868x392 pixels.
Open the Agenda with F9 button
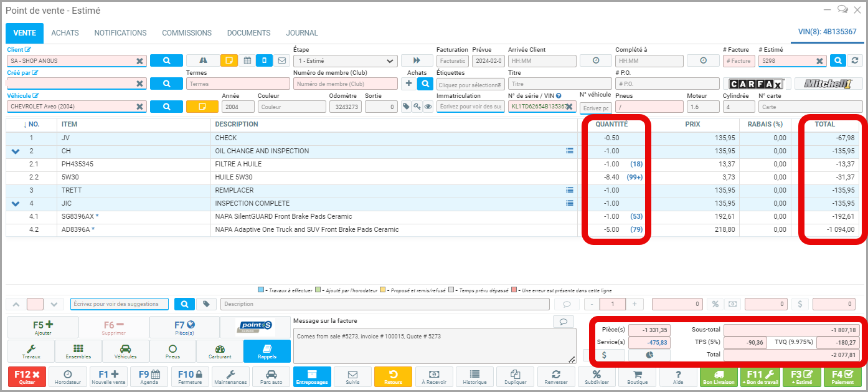click(x=149, y=377)
